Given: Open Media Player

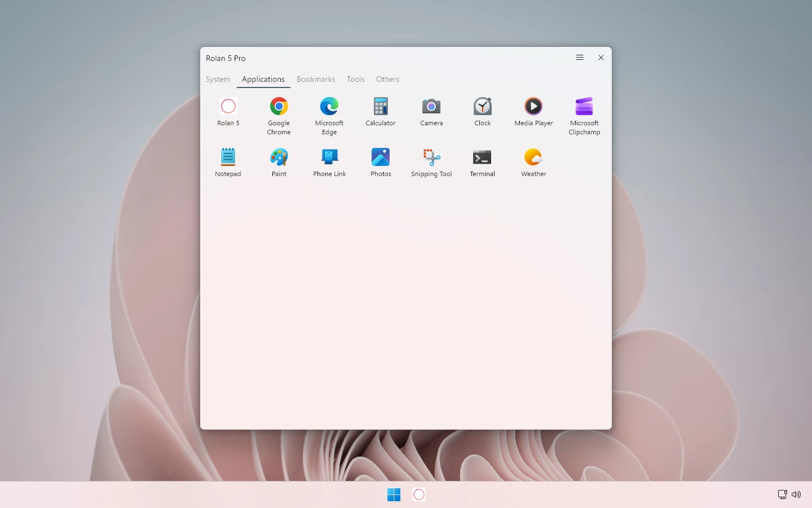Looking at the screenshot, I should (533, 111).
